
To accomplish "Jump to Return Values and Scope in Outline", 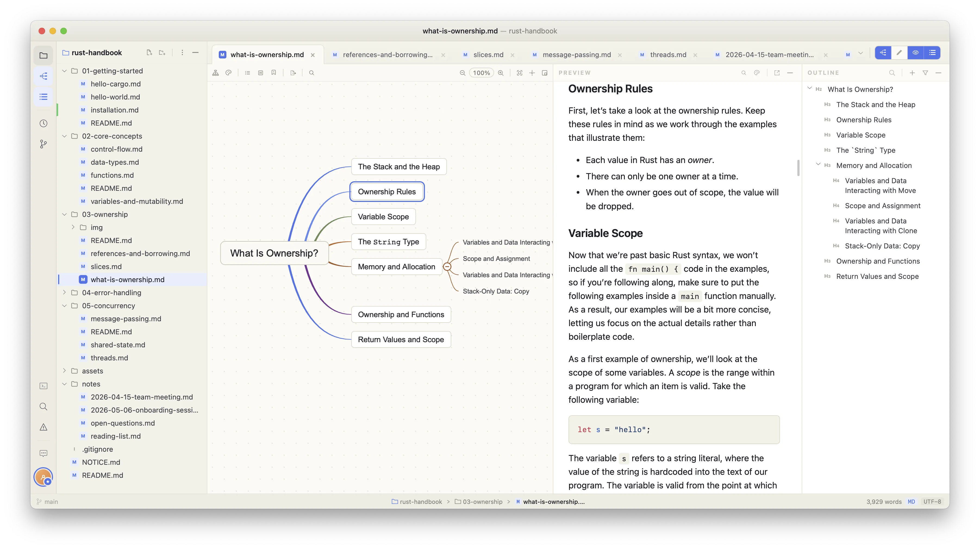I will (x=877, y=276).
